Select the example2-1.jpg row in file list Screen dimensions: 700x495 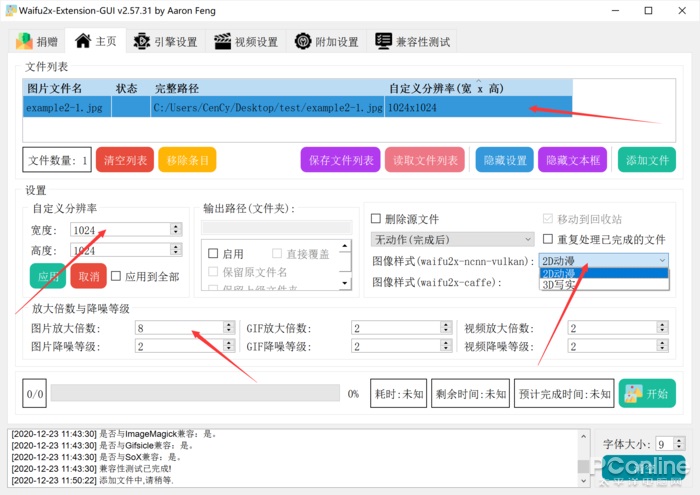click(x=200, y=108)
